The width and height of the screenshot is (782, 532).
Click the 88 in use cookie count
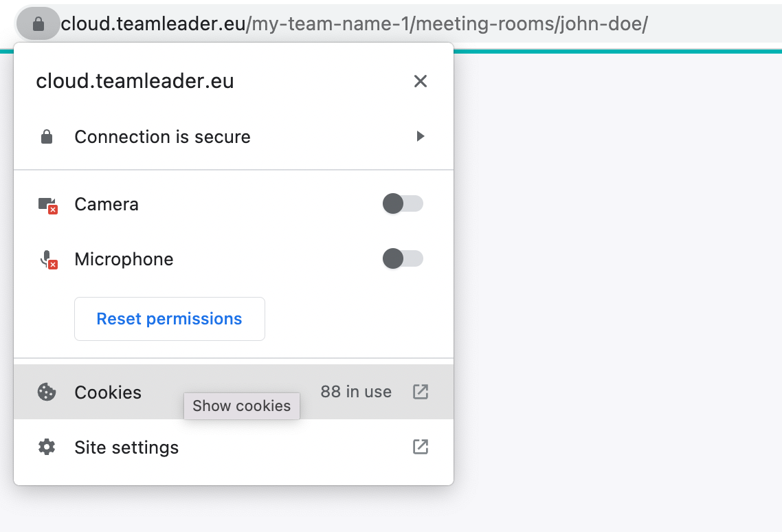356,392
